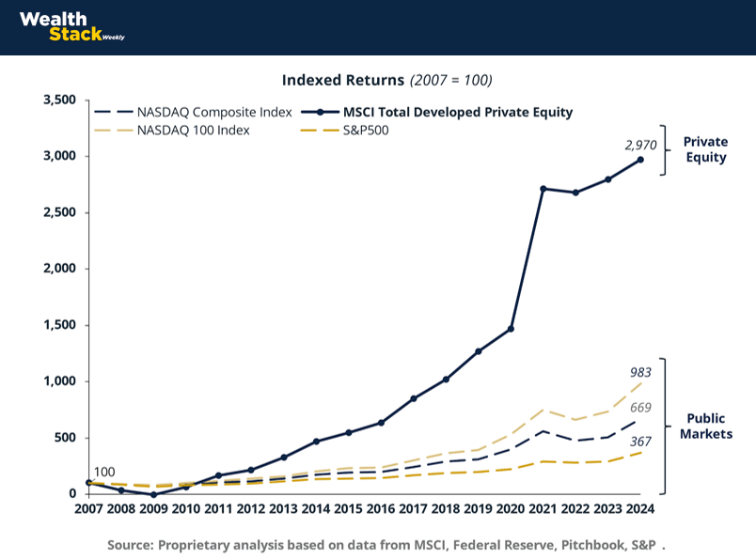Click the 1,500 y-axis label

tap(60, 325)
